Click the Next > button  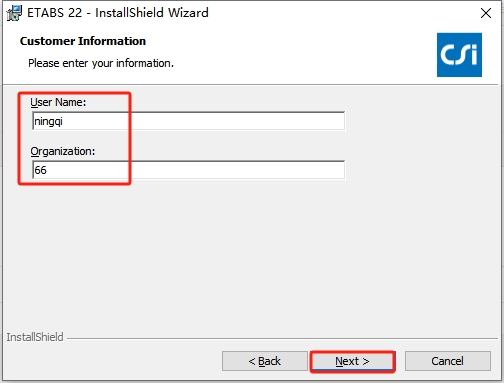click(352, 361)
